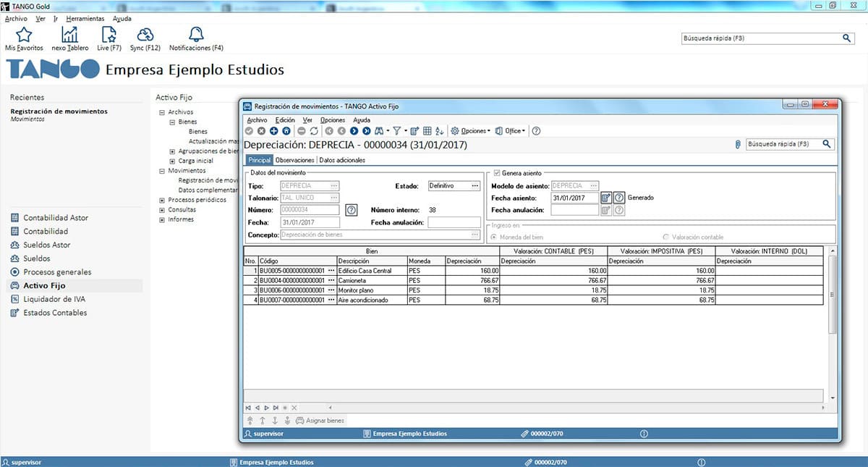Open the help question mark in toolbar
The image size is (868, 467).
[536, 131]
